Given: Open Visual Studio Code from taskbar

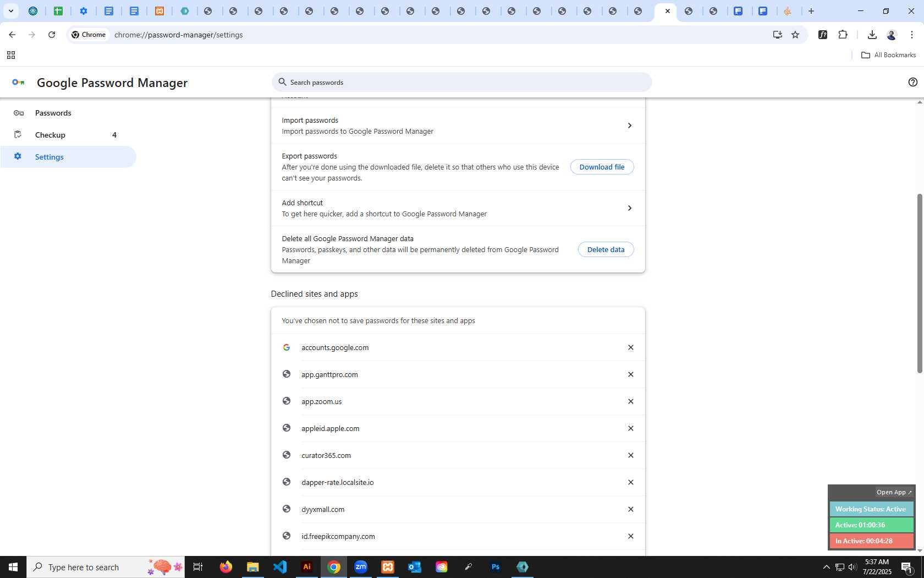Looking at the screenshot, I should pyautogui.click(x=279, y=567).
